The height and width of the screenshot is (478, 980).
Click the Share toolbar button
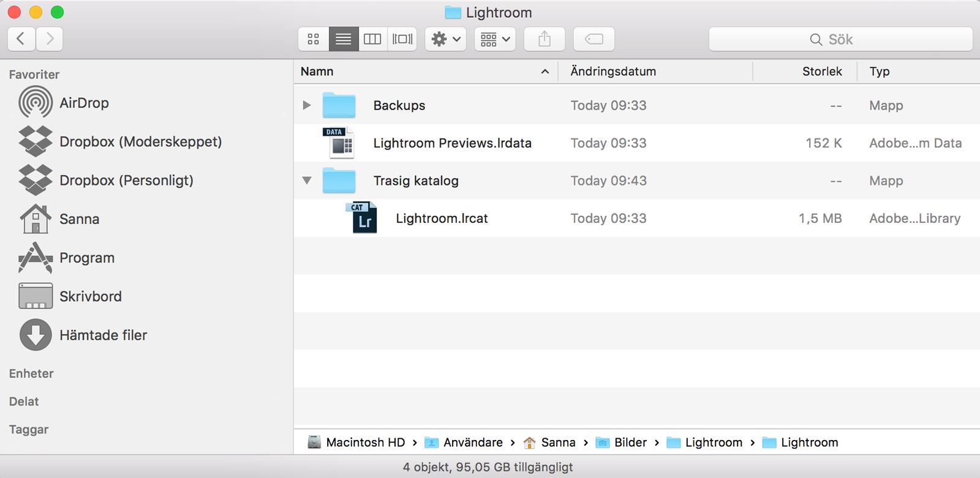click(x=545, y=39)
